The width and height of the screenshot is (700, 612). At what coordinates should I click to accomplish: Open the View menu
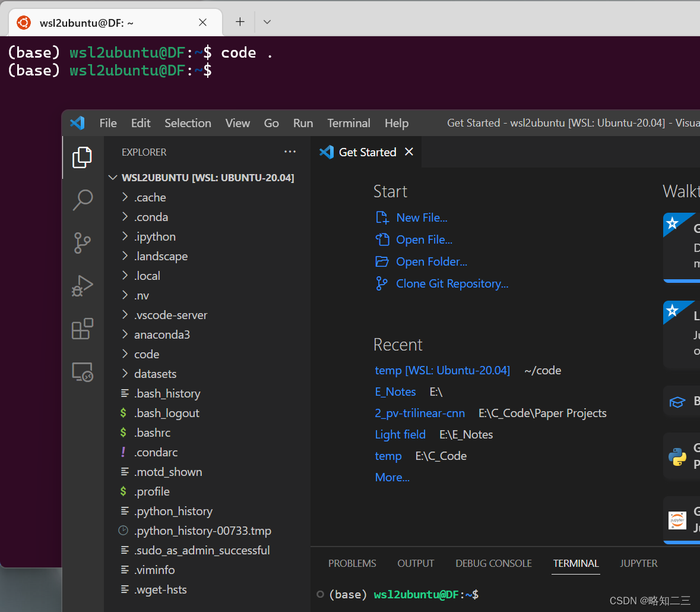point(237,123)
